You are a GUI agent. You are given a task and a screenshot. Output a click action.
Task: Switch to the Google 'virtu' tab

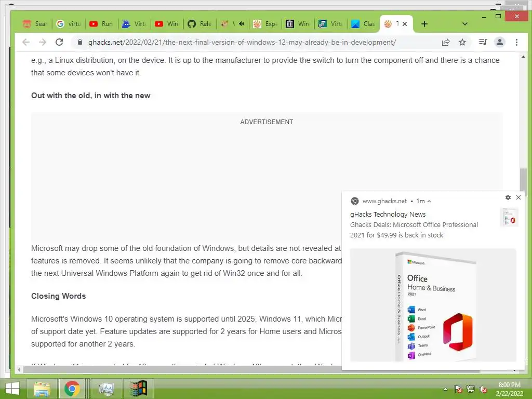(x=69, y=24)
